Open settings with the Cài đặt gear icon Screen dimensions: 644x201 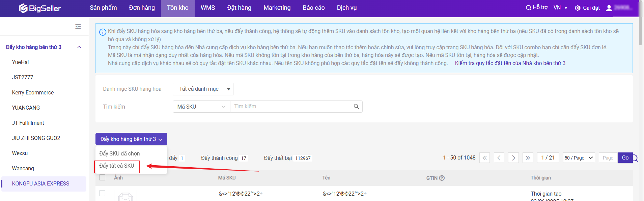coord(578,8)
